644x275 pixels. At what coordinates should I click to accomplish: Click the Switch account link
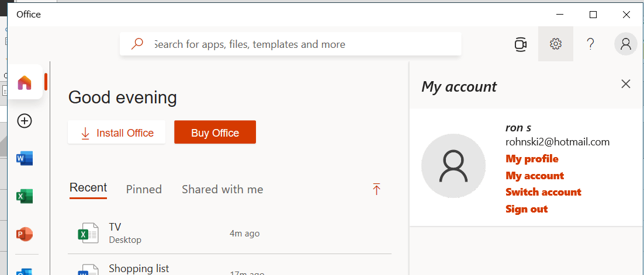click(x=543, y=192)
